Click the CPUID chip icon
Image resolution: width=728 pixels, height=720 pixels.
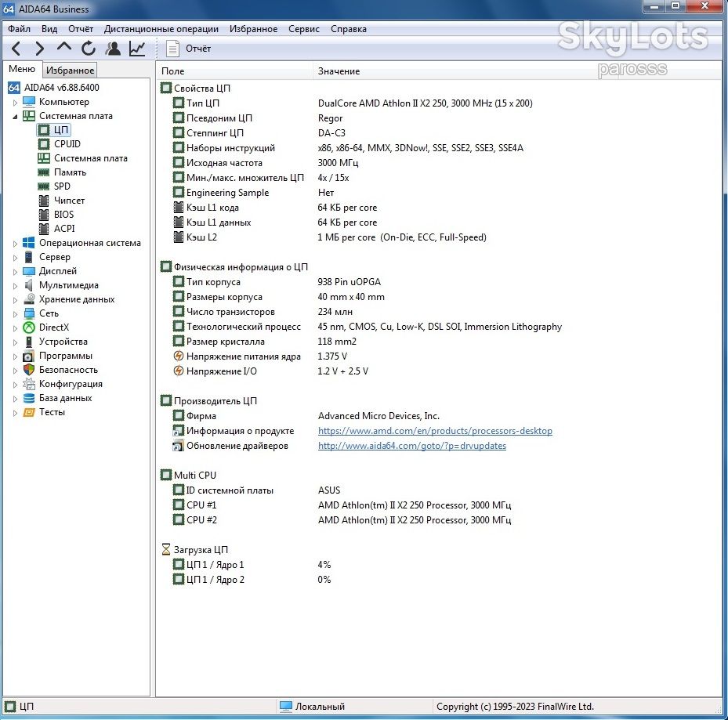pos(44,144)
